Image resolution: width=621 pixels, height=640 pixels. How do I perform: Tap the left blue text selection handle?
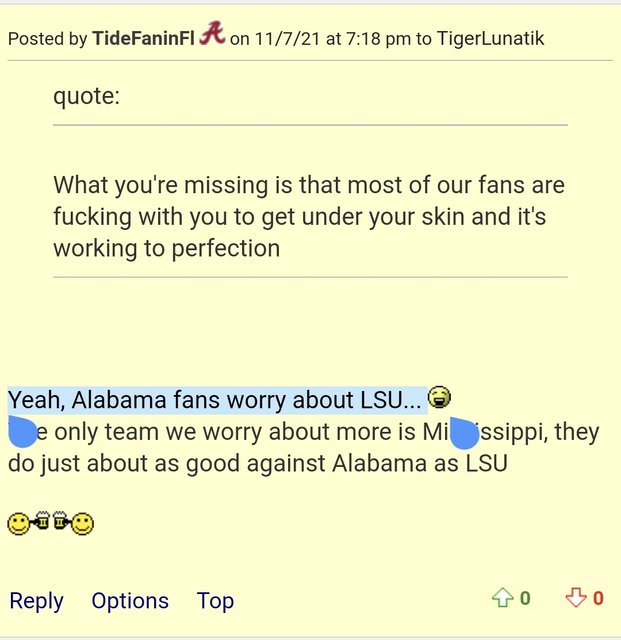[22, 433]
